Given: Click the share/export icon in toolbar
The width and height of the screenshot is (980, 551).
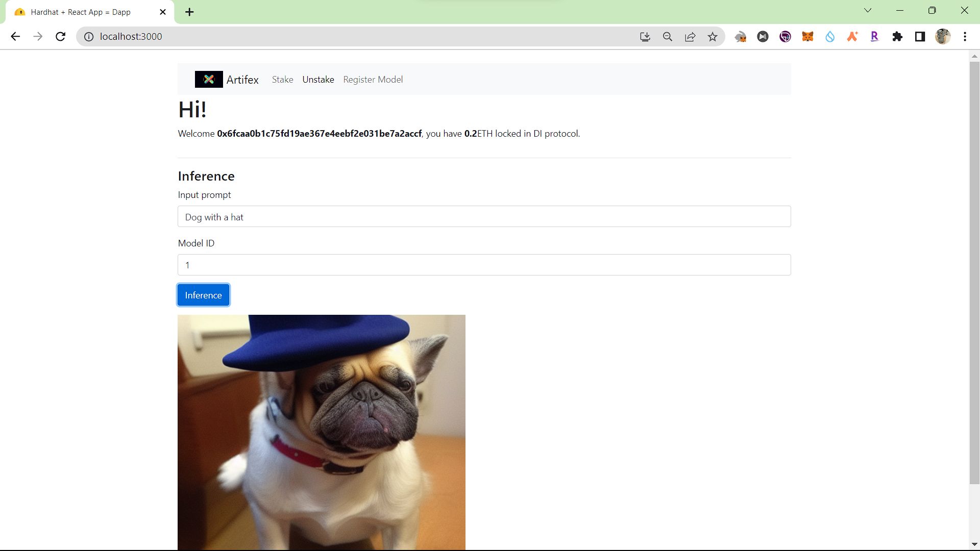Looking at the screenshot, I should point(690,36).
